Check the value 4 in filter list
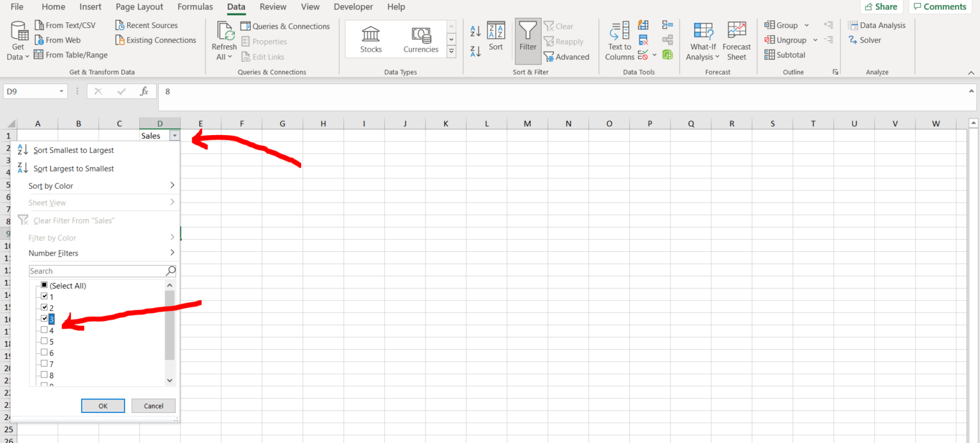 [x=45, y=330]
